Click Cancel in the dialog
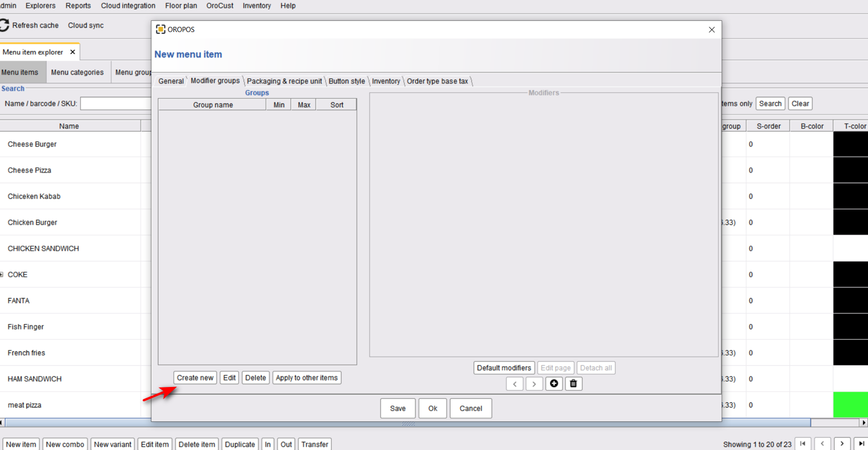This screenshot has height=450, width=868. click(x=471, y=408)
